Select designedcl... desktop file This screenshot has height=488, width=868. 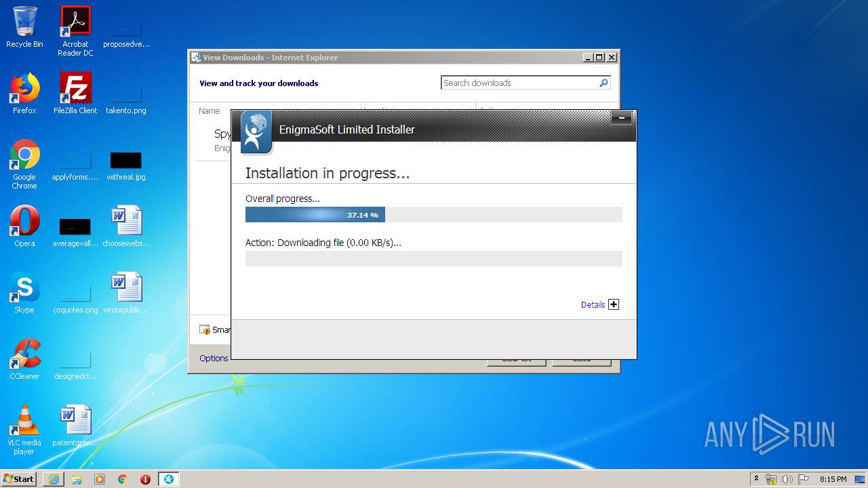(75, 363)
